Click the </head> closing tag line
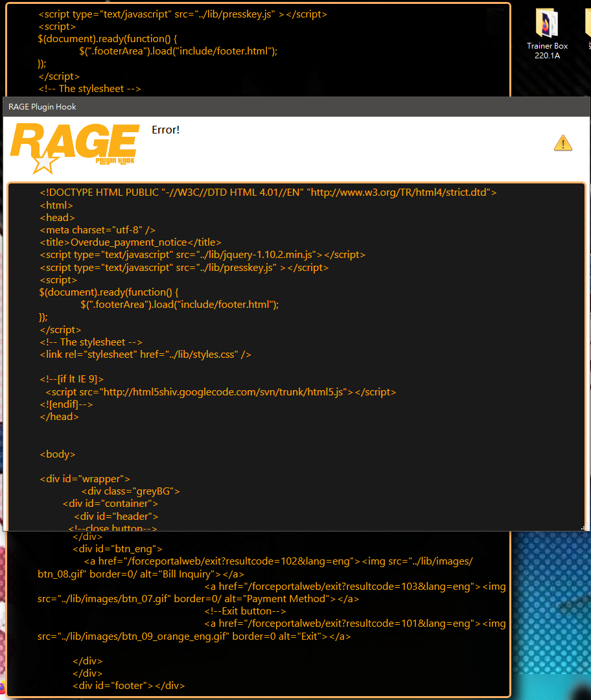Screen dimensions: 591x700 [x=59, y=417]
